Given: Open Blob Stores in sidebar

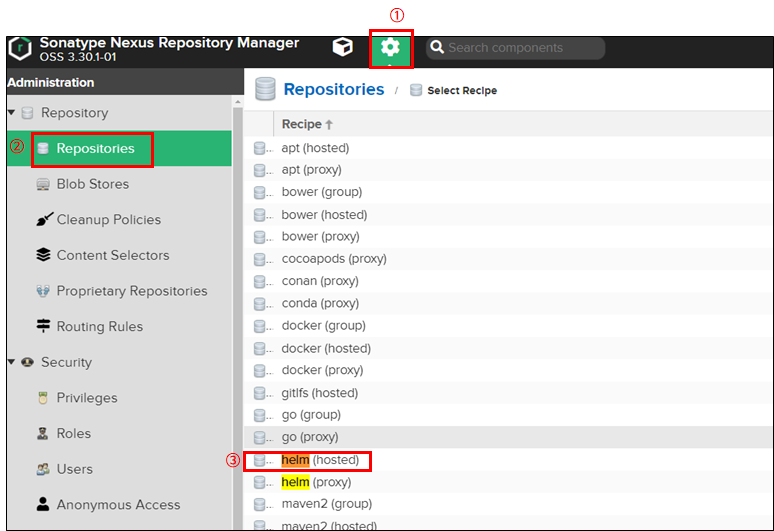Looking at the screenshot, I should [93, 184].
